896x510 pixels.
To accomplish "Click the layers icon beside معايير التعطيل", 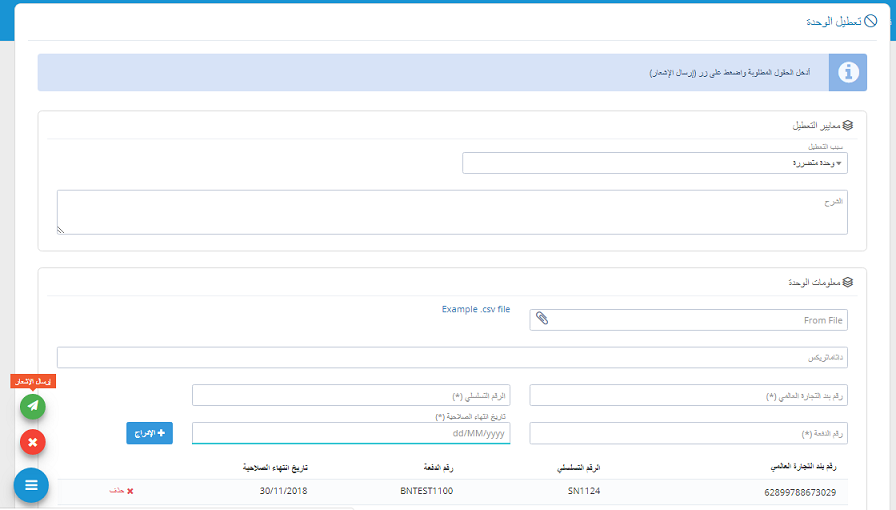I will click(x=847, y=126).
